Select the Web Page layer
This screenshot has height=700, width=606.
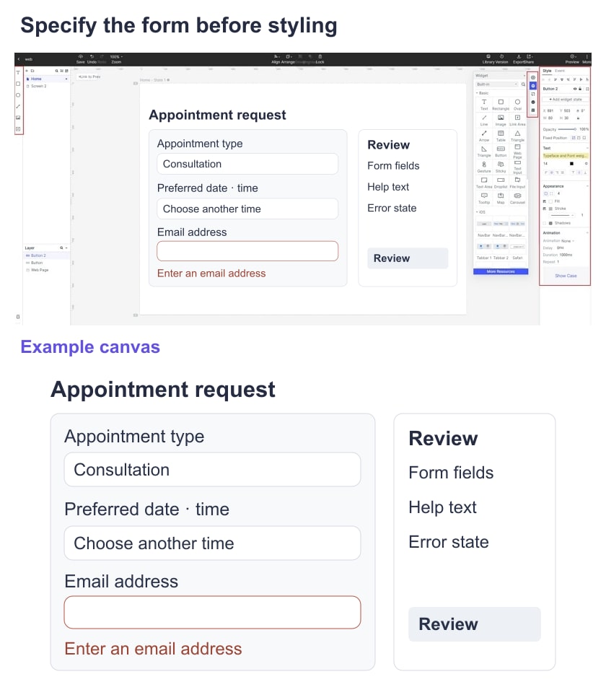[x=46, y=270]
